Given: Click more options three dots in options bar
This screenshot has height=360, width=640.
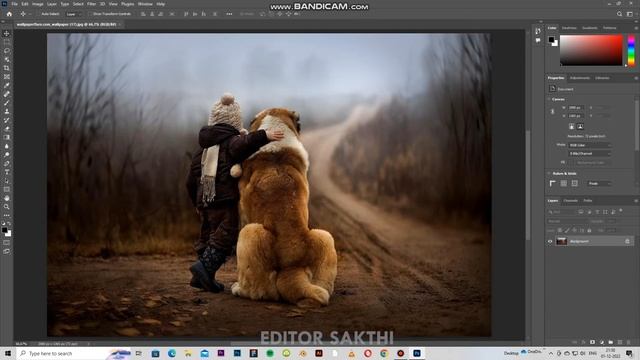Looking at the screenshot, I should (x=229, y=14).
